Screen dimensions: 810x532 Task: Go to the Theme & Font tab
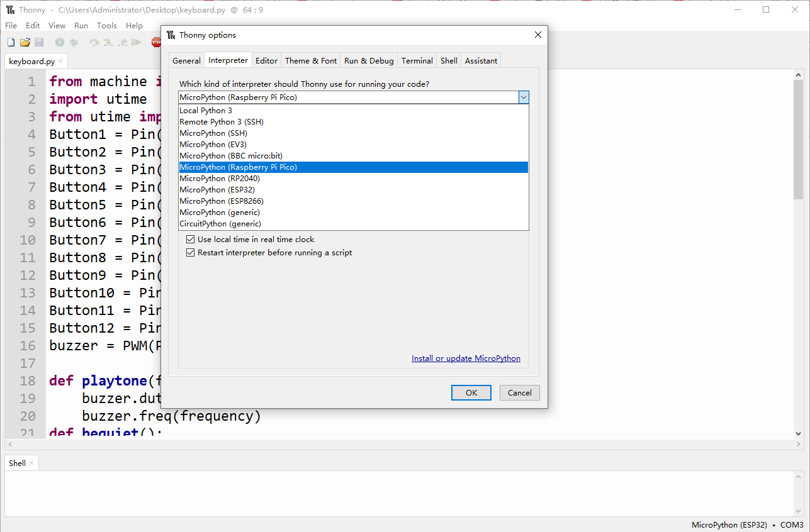pyautogui.click(x=311, y=61)
